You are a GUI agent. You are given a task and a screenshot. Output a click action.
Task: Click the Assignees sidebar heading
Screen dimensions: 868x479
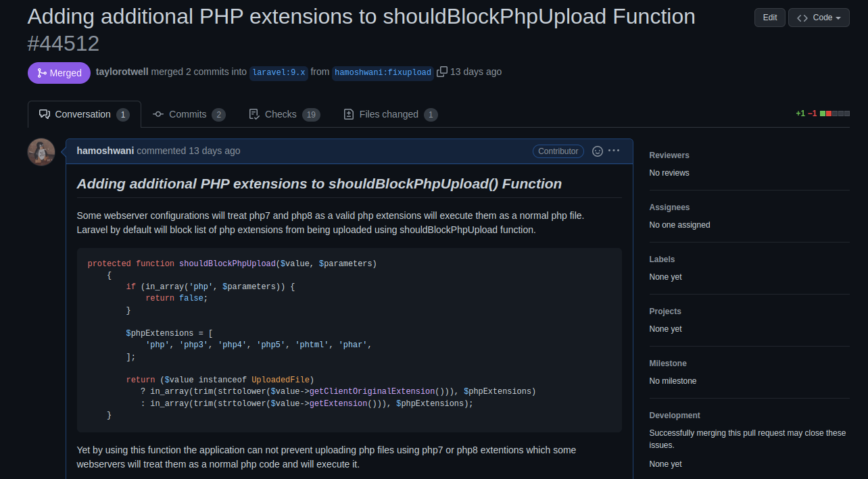click(670, 207)
